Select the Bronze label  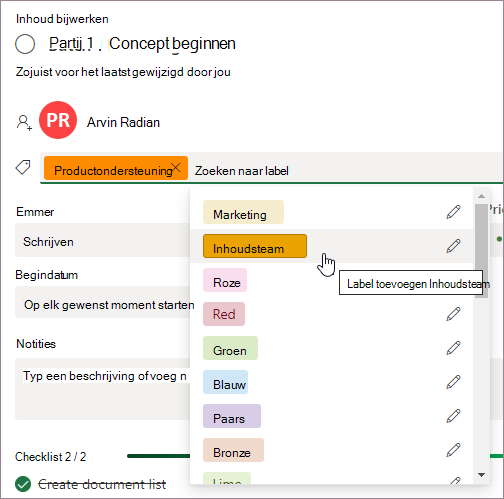tap(233, 450)
